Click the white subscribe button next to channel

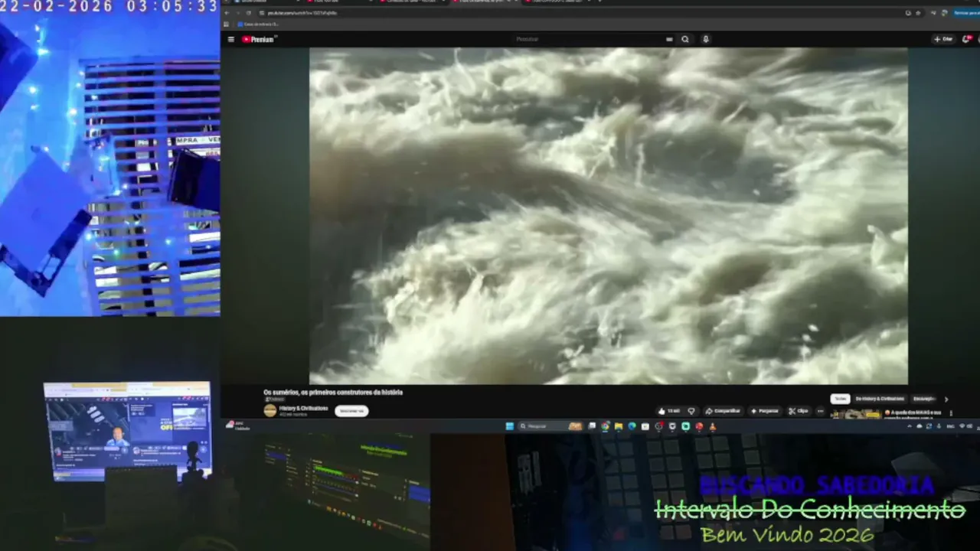pyautogui.click(x=351, y=411)
